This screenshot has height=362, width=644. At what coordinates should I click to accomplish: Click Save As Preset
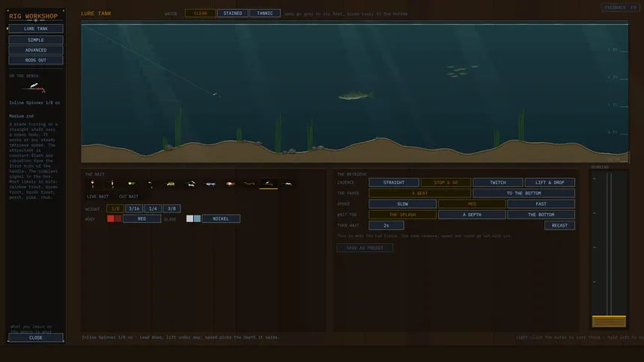[365, 248]
